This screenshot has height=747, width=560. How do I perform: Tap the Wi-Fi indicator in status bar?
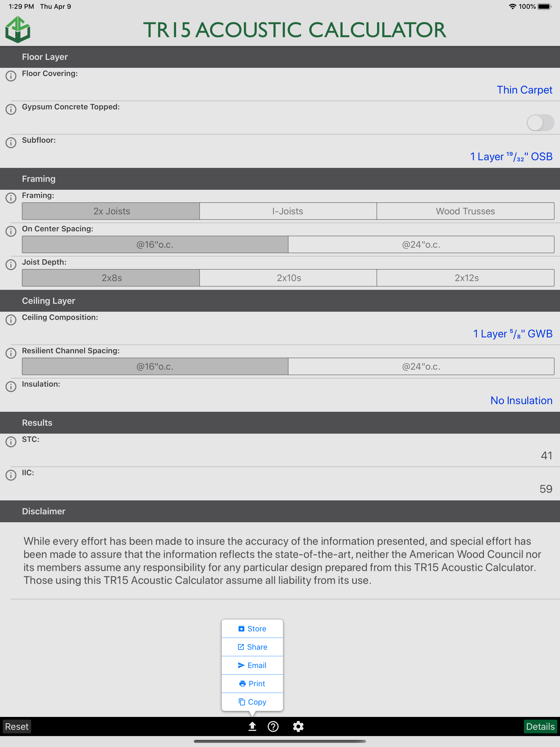click(x=512, y=6)
